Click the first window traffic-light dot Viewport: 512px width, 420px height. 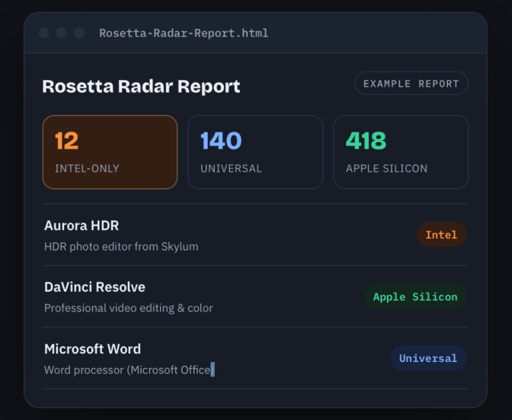tap(44, 33)
